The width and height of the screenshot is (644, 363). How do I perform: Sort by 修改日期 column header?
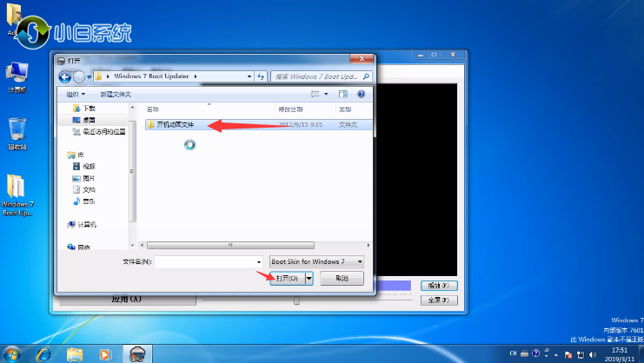pos(290,109)
